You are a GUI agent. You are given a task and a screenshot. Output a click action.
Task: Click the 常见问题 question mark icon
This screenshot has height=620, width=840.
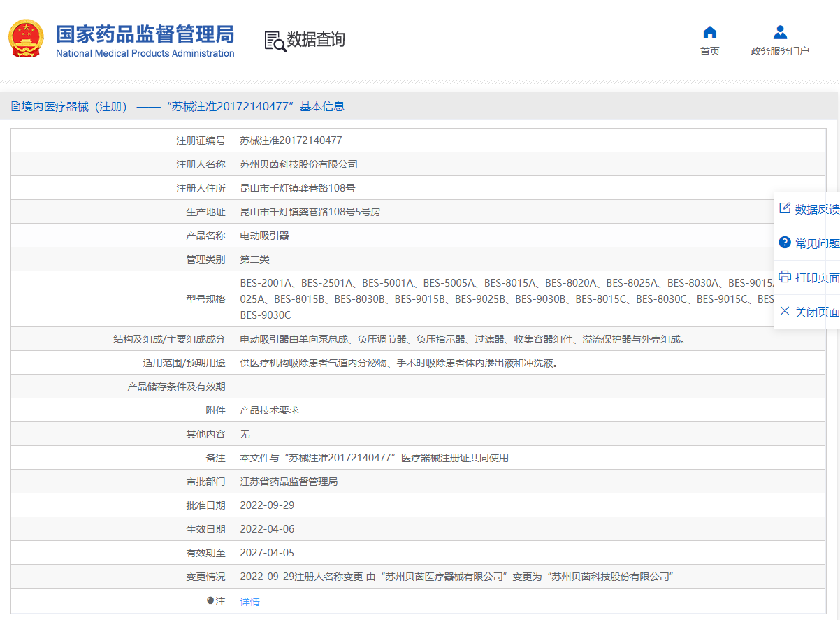(x=785, y=243)
